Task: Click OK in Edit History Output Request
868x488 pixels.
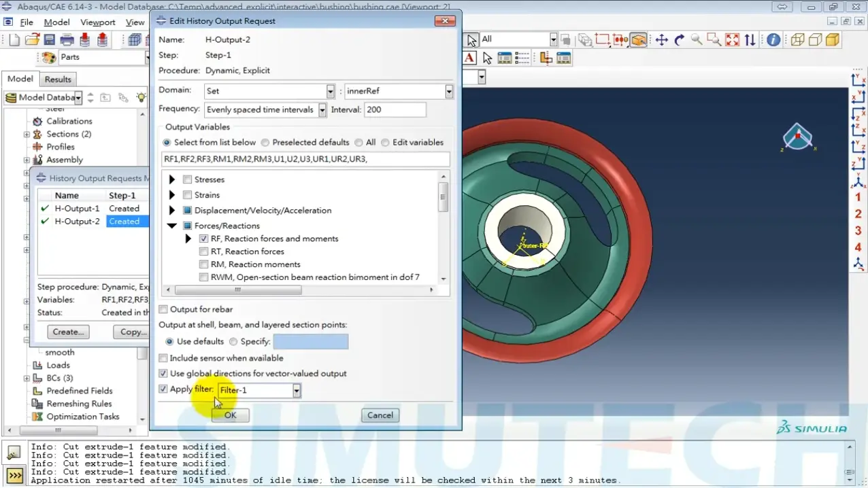Action: point(231,415)
